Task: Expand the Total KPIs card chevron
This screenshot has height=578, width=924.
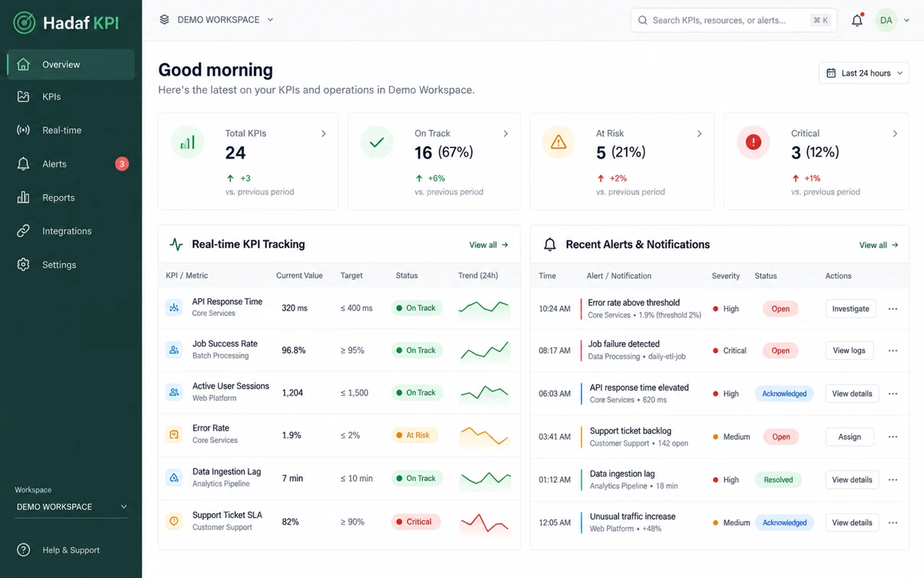Action: coord(323,133)
